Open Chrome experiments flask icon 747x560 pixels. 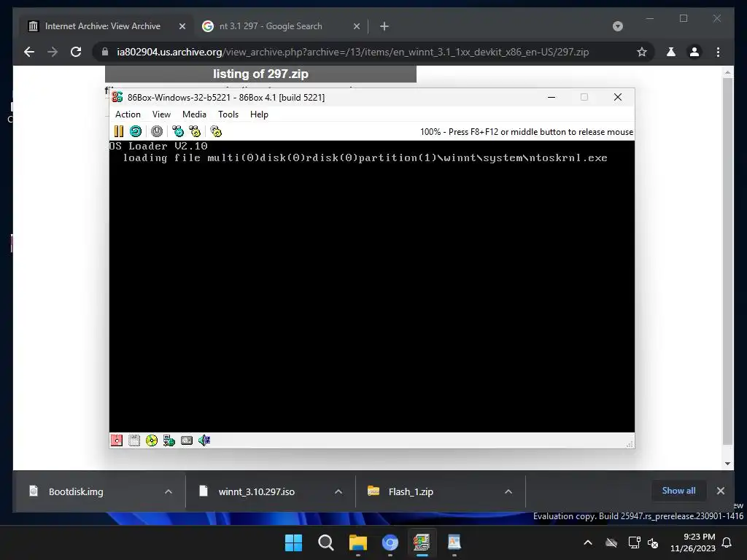click(671, 52)
